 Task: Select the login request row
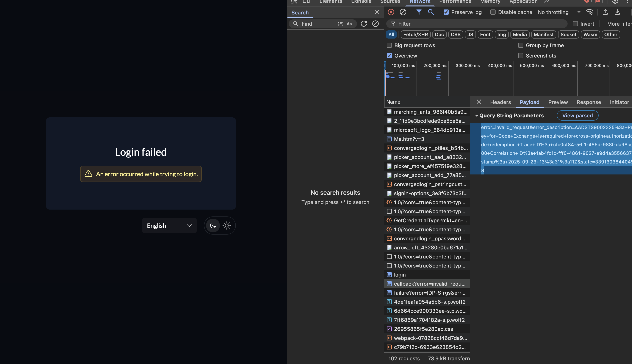(x=400, y=275)
